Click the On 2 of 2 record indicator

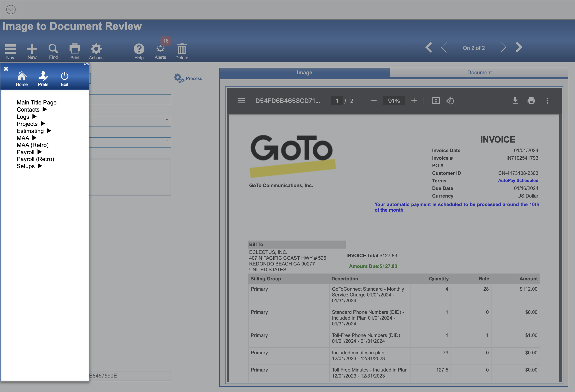click(x=474, y=48)
